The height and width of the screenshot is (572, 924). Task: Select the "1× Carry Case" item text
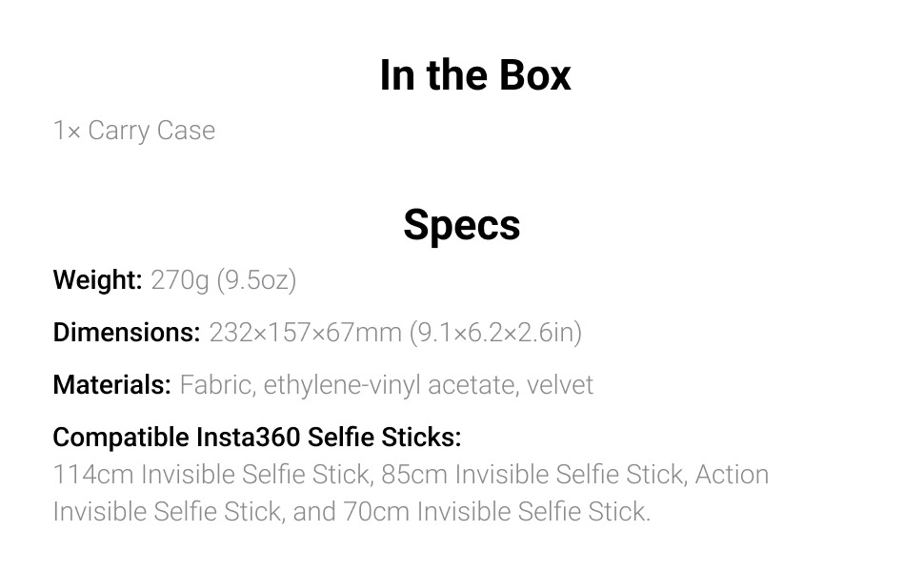coord(134,131)
